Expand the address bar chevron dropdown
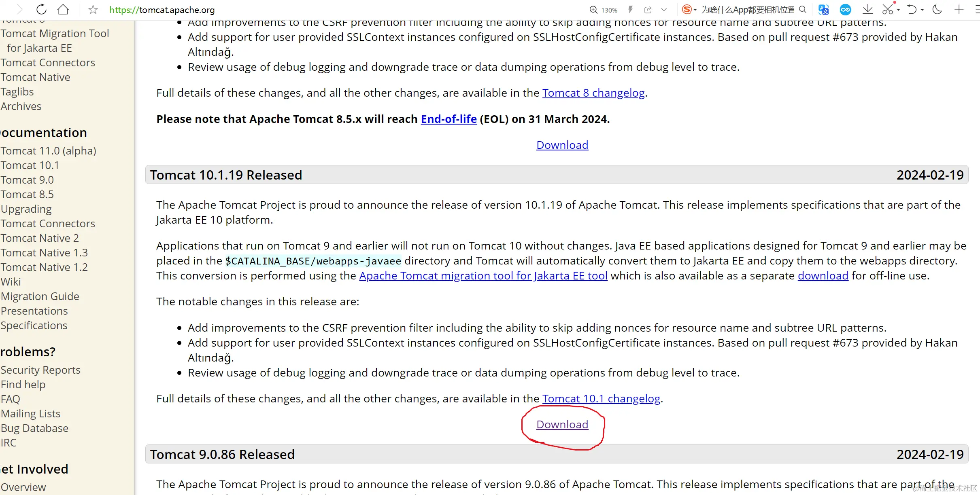This screenshot has width=980, height=495. point(664,10)
